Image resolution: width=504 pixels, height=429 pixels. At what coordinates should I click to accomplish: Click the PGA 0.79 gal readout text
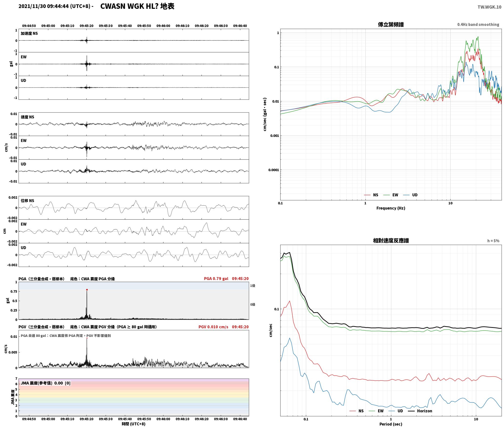point(216,279)
